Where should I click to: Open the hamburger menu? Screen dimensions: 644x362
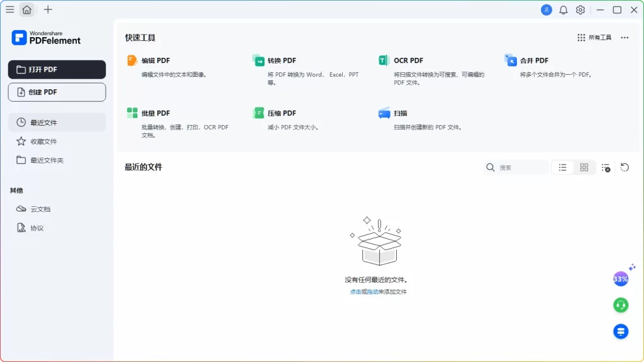coord(9,9)
